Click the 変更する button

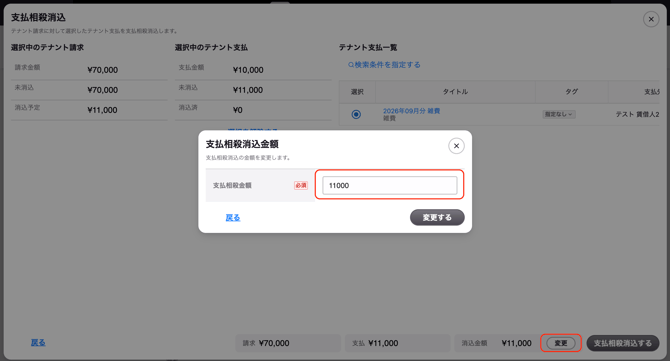click(437, 217)
